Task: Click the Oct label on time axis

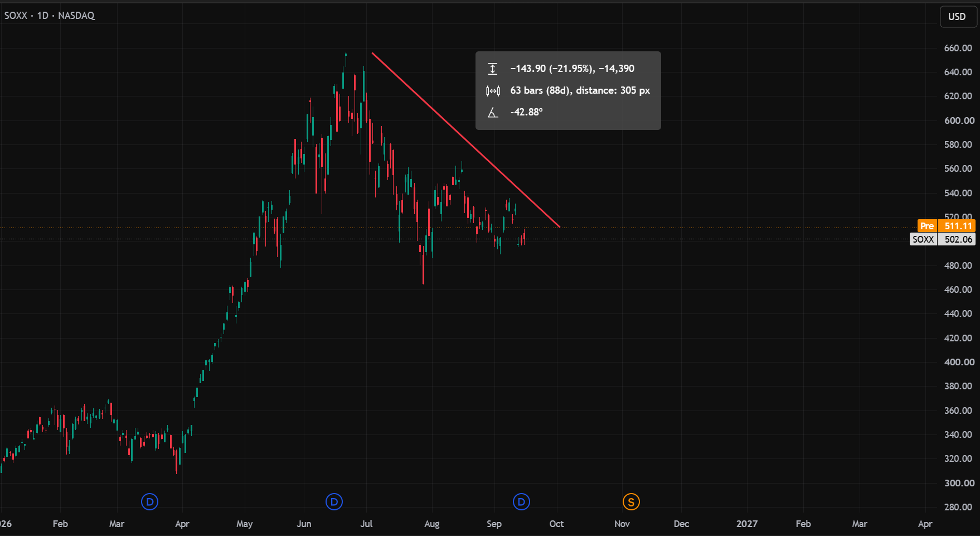Action: coord(556,524)
